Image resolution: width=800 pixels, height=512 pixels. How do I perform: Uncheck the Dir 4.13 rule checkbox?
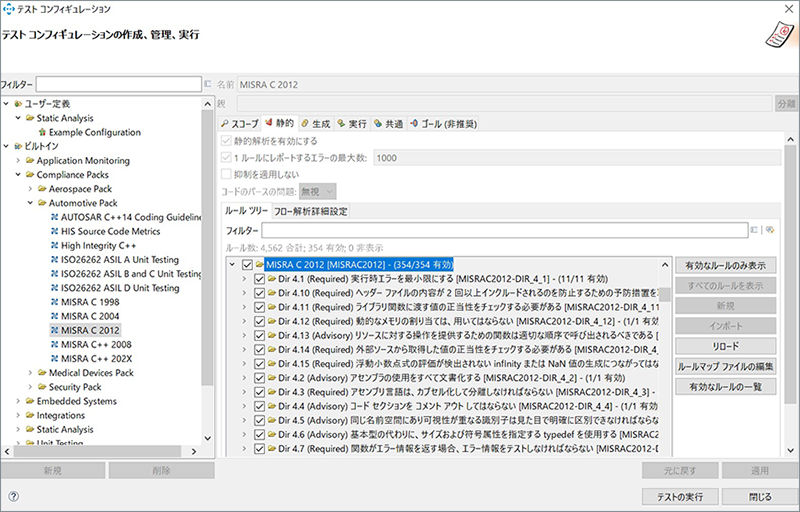259,336
